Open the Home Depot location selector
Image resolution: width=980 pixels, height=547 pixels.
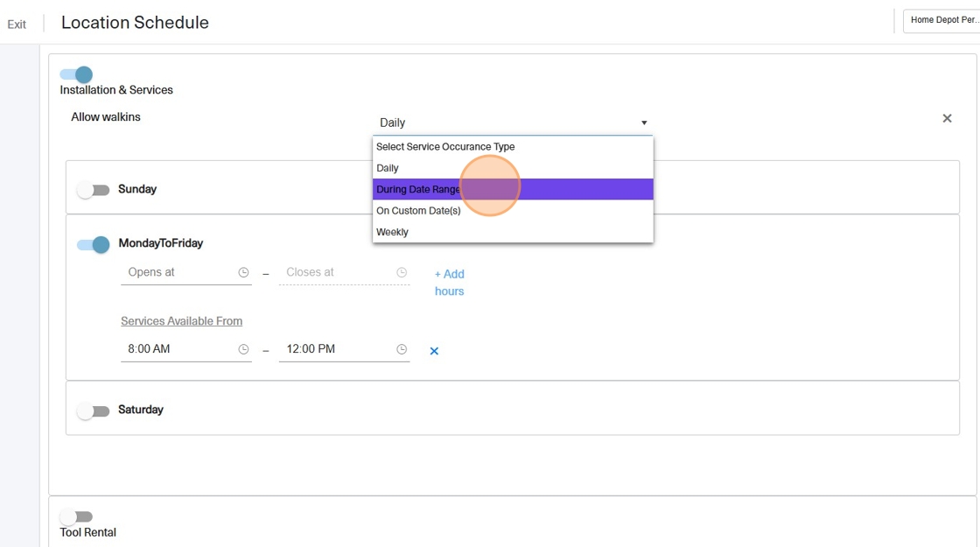tap(942, 20)
